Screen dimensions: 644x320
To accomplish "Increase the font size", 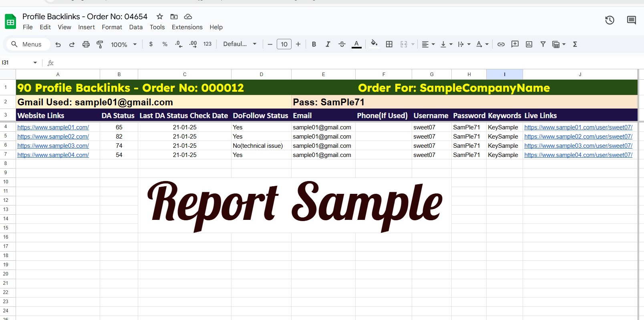I will pyautogui.click(x=298, y=44).
